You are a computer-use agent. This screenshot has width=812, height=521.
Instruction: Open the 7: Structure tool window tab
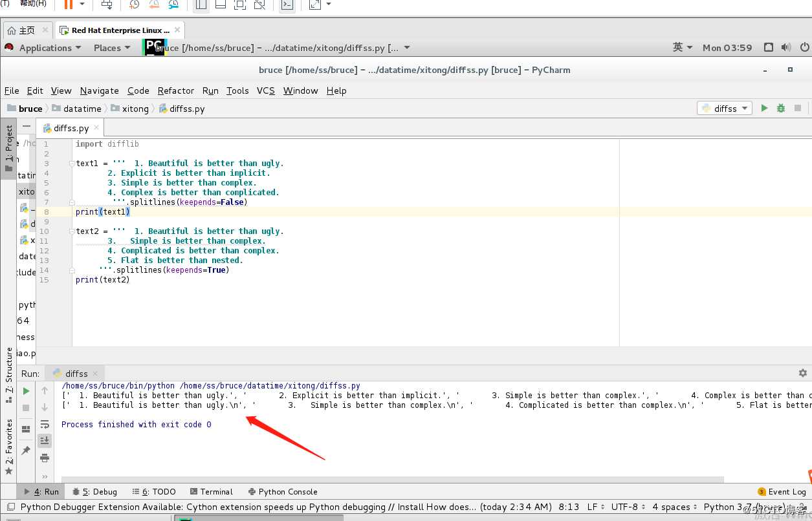pyautogui.click(x=8, y=376)
